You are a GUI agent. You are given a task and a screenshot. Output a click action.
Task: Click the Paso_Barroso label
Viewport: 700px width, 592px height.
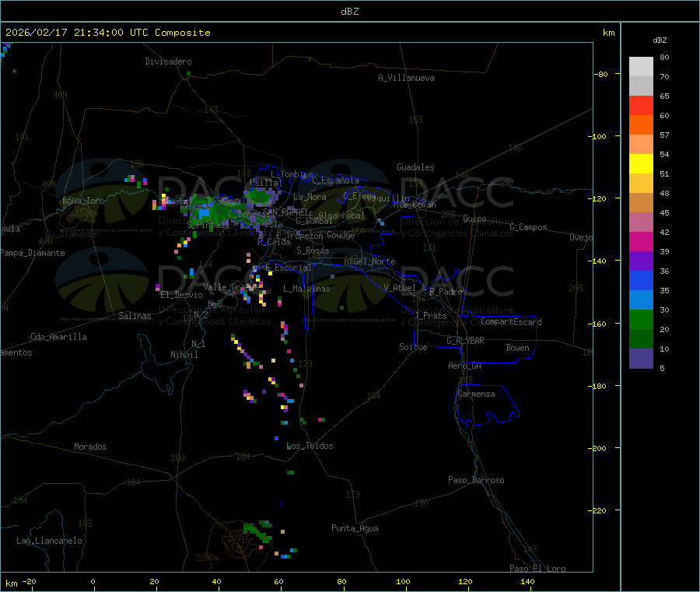point(476,480)
